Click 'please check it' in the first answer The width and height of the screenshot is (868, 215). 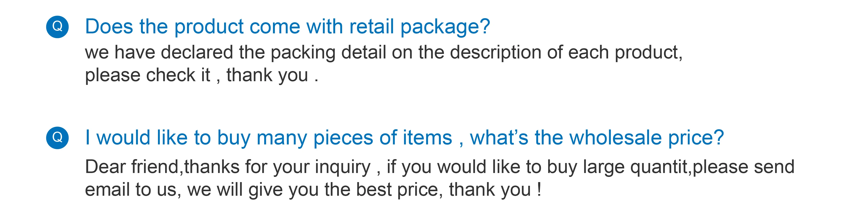click(x=148, y=75)
